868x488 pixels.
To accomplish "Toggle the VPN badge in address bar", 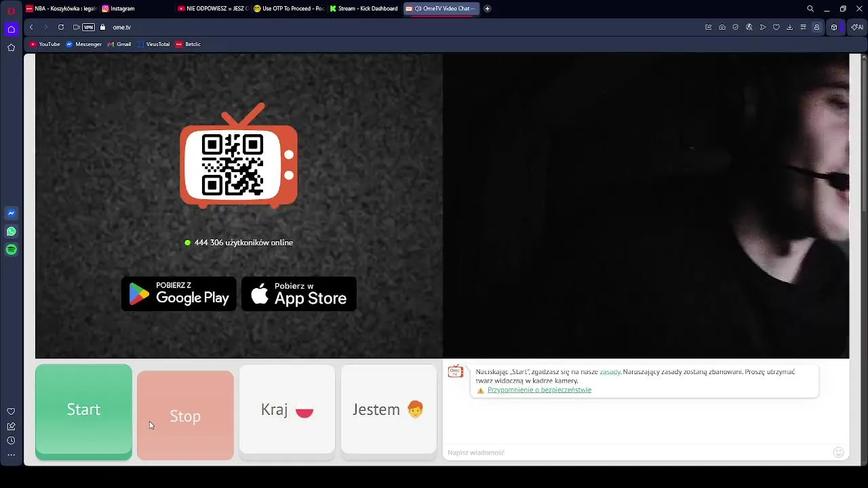I will tap(88, 27).
